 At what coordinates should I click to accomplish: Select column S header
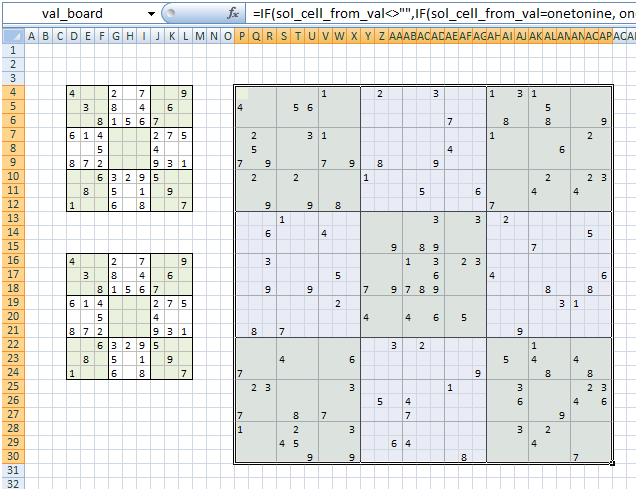pos(284,36)
